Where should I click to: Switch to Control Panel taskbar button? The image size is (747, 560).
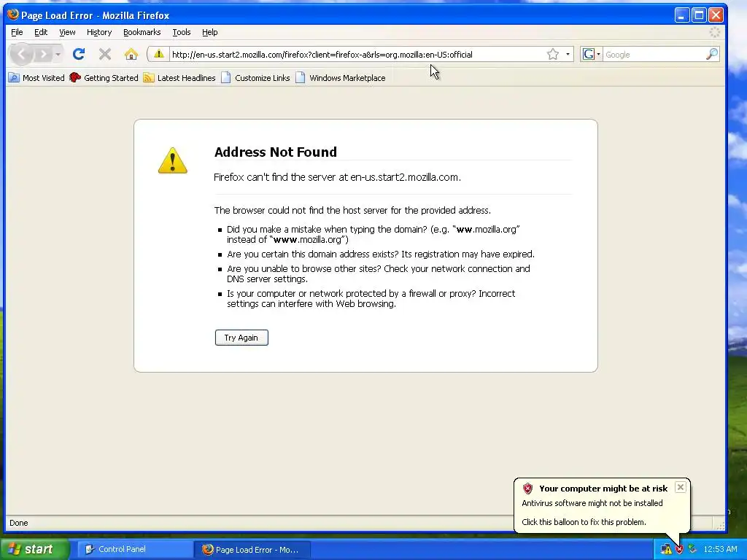(x=135, y=549)
